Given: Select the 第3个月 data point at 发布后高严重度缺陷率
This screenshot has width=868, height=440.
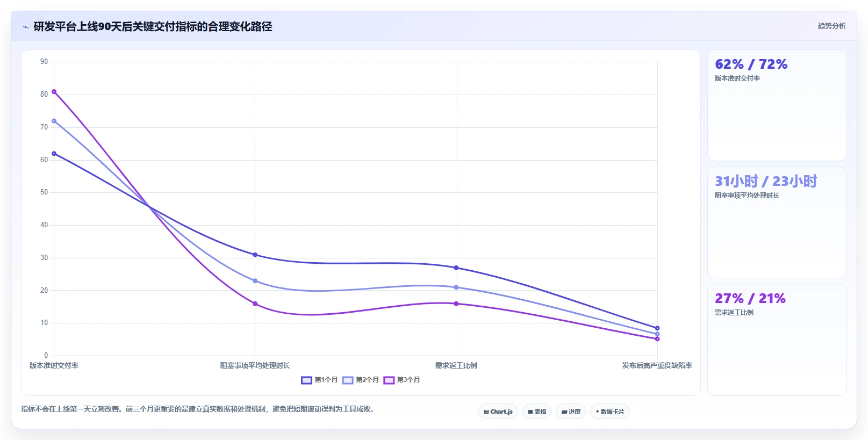Looking at the screenshot, I should (657, 339).
